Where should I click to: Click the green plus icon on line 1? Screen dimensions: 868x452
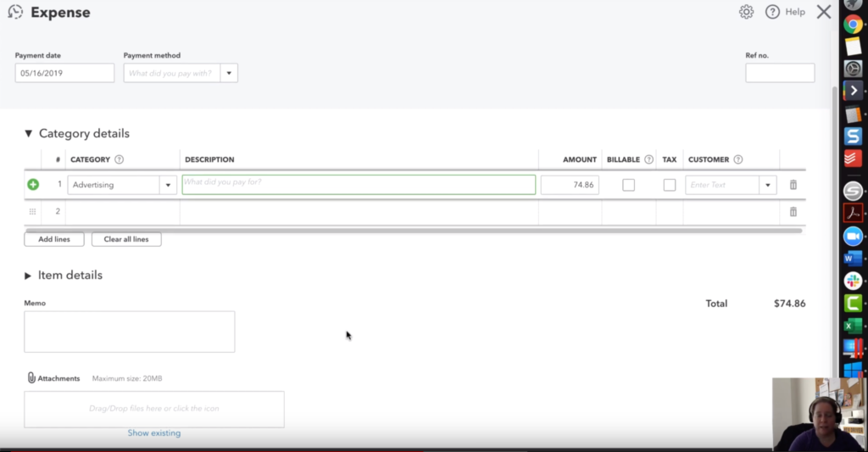33,185
